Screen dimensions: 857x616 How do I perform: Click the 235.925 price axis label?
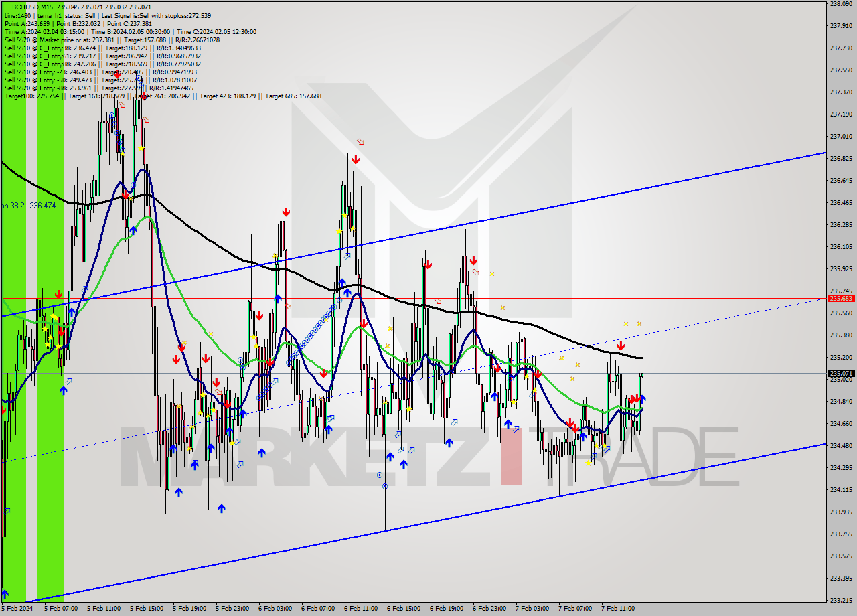point(841,268)
